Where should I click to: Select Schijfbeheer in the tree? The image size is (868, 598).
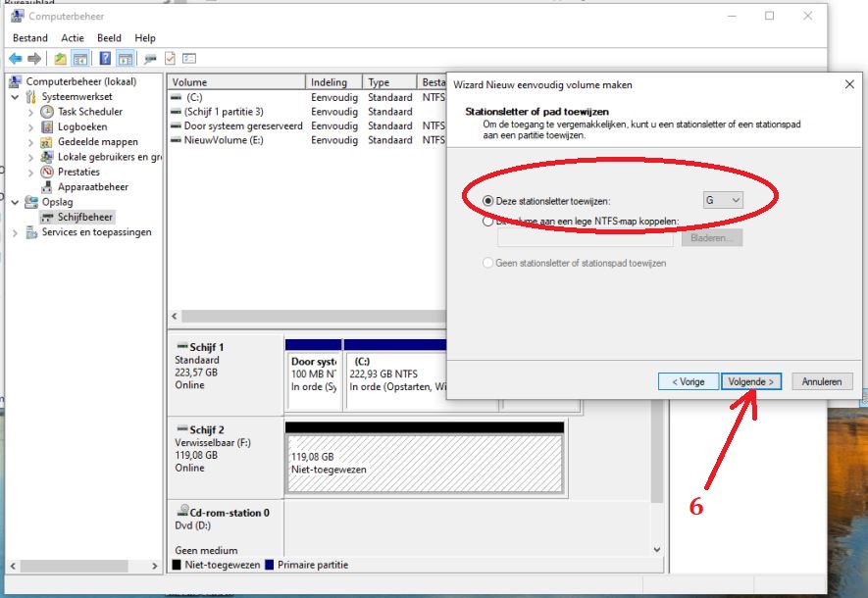pyautogui.click(x=85, y=217)
